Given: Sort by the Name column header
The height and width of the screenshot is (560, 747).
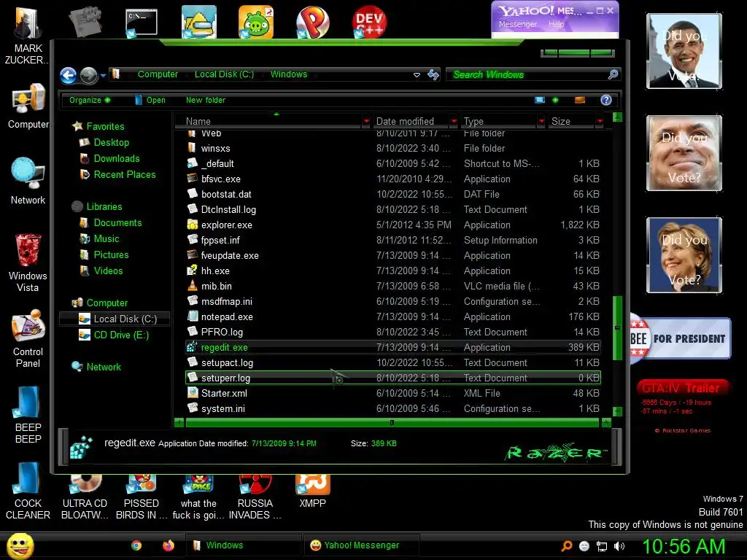Looking at the screenshot, I should coord(269,122).
